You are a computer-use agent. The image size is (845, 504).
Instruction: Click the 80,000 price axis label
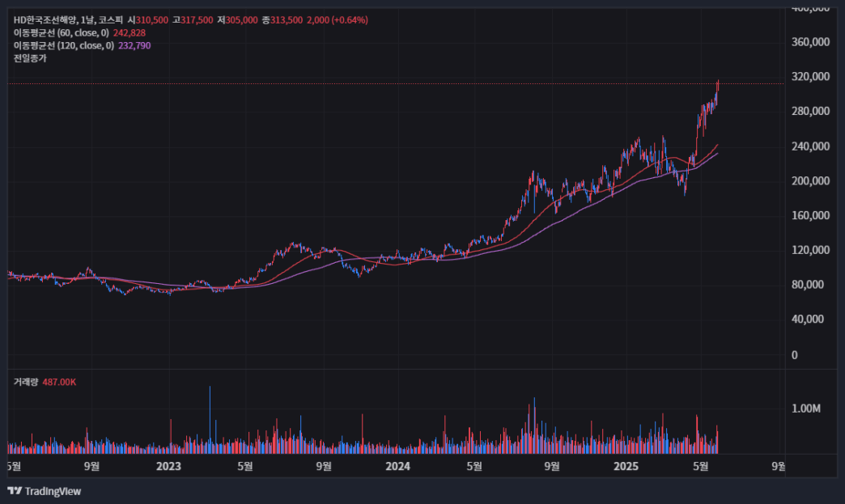(x=808, y=284)
